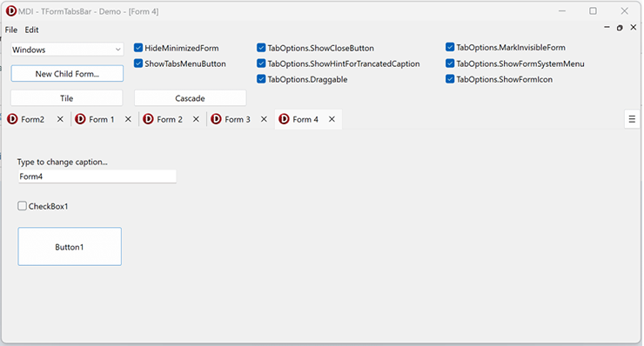644x346 pixels.
Task: Close the Form2 tab with its X
Action: point(60,119)
